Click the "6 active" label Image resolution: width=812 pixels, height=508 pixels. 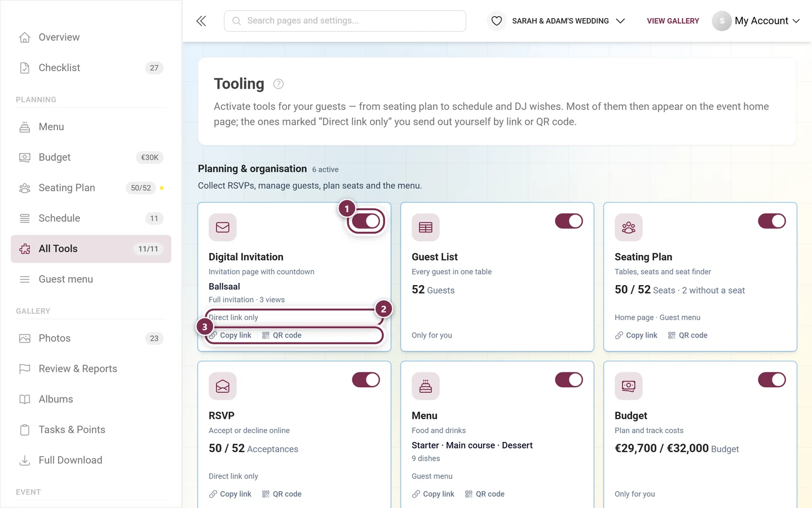click(325, 169)
